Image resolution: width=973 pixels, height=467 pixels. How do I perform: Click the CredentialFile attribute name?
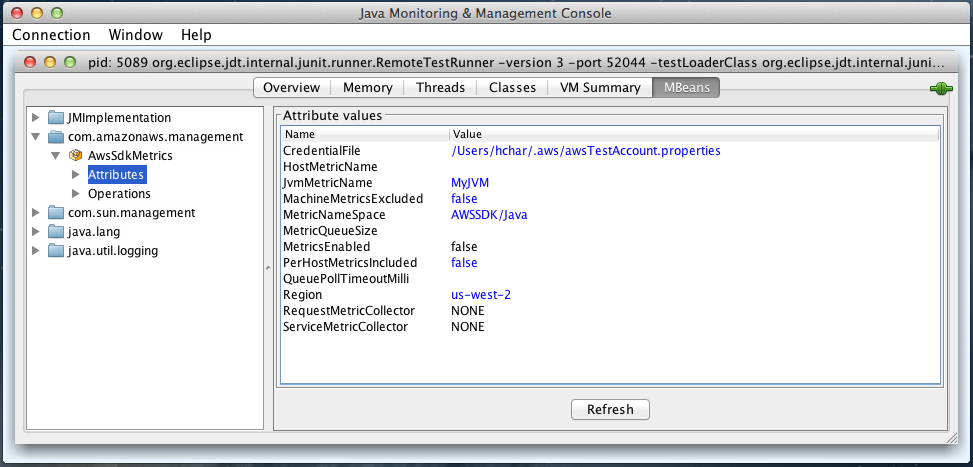[x=321, y=151]
